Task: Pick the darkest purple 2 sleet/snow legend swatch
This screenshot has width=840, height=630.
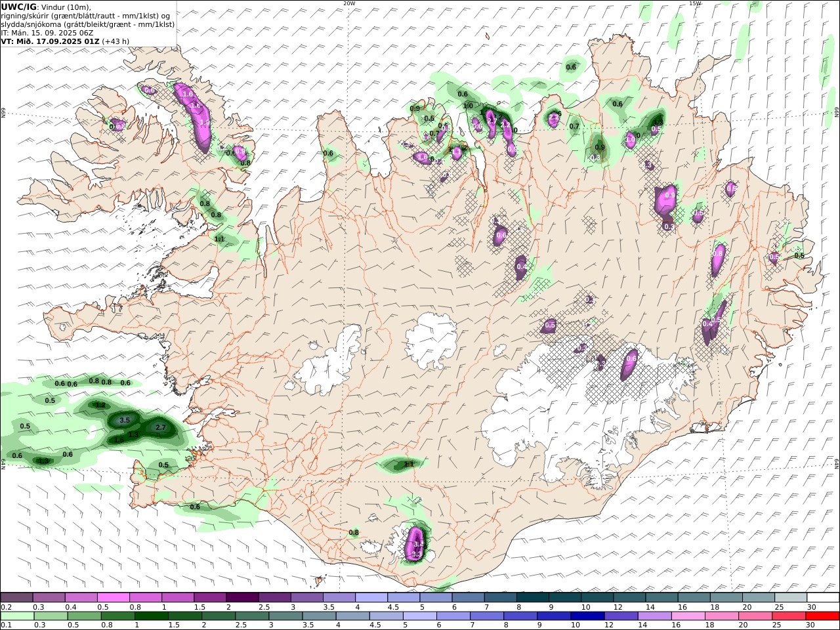Action: (x=241, y=597)
